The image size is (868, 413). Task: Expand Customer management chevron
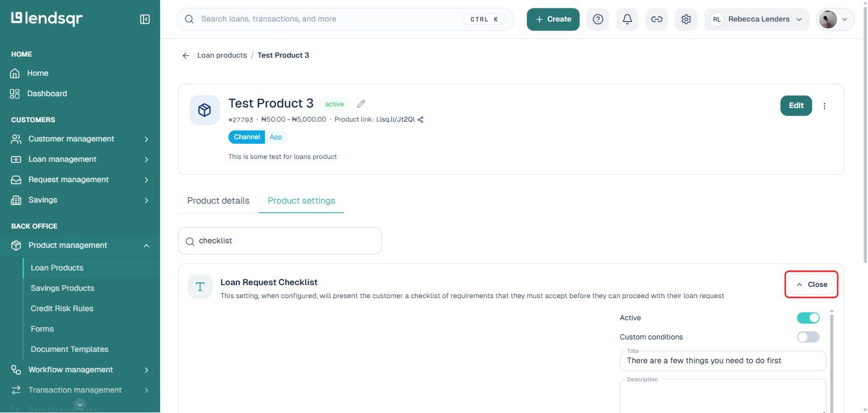146,139
